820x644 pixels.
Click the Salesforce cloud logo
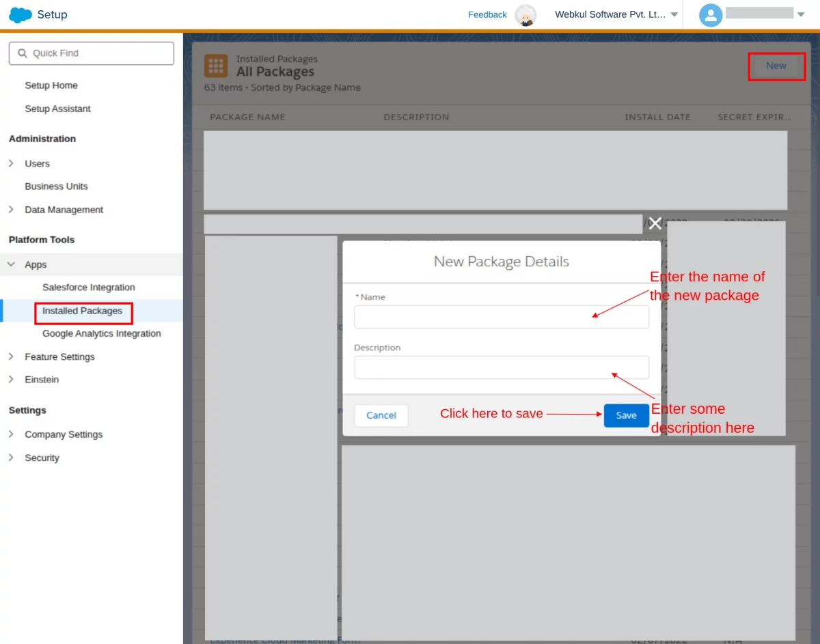click(20, 14)
